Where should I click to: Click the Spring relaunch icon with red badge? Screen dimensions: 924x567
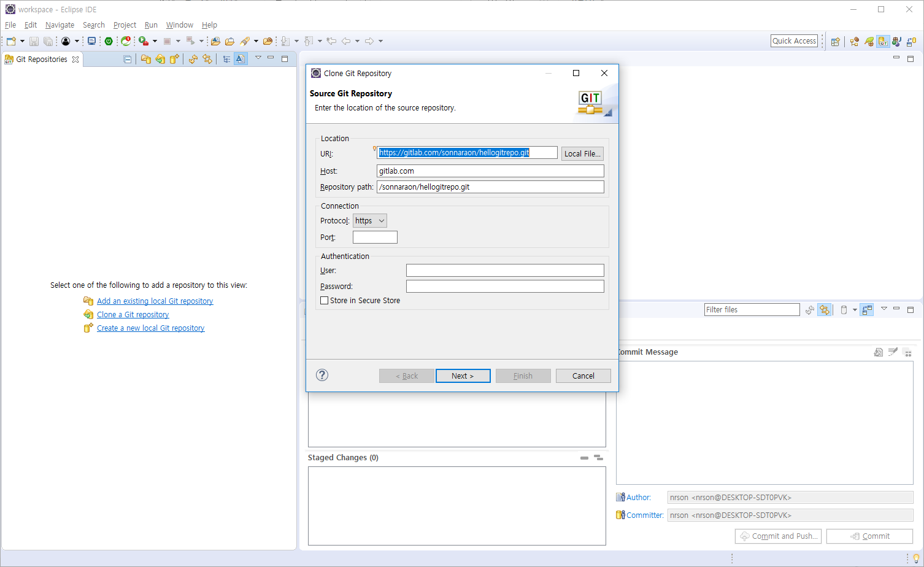pyautogui.click(x=126, y=41)
